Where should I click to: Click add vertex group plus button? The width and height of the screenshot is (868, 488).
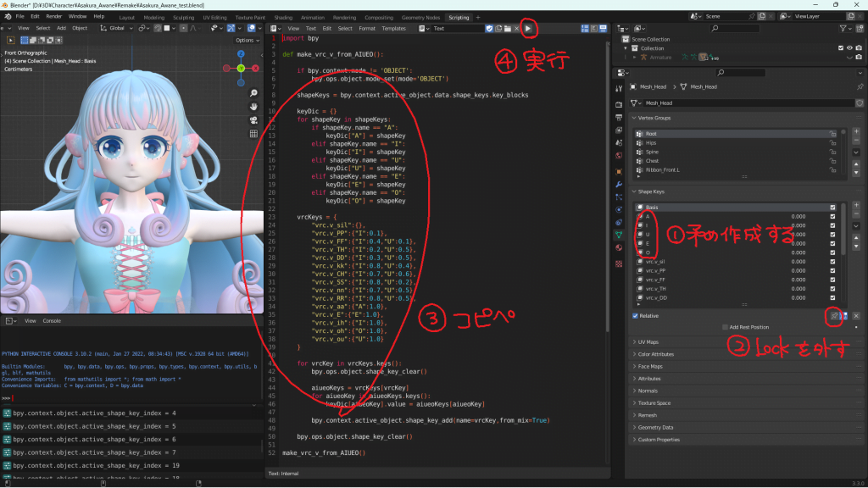tap(856, 132)
